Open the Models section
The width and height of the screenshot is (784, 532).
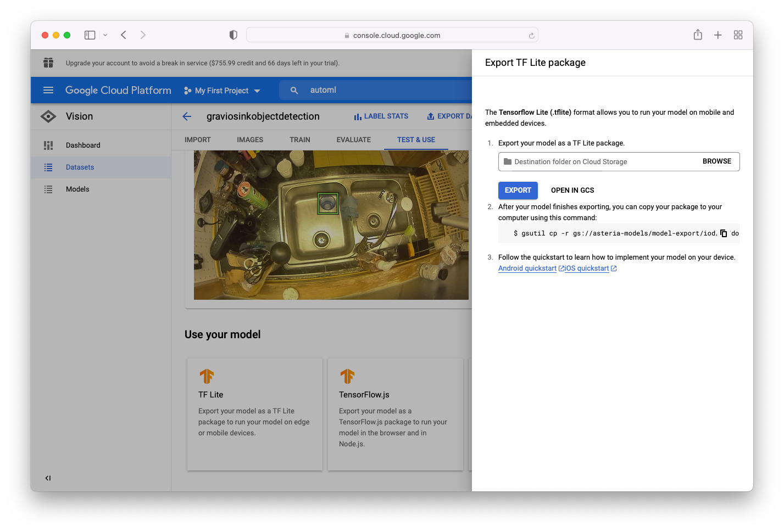(x=77, y=189)
